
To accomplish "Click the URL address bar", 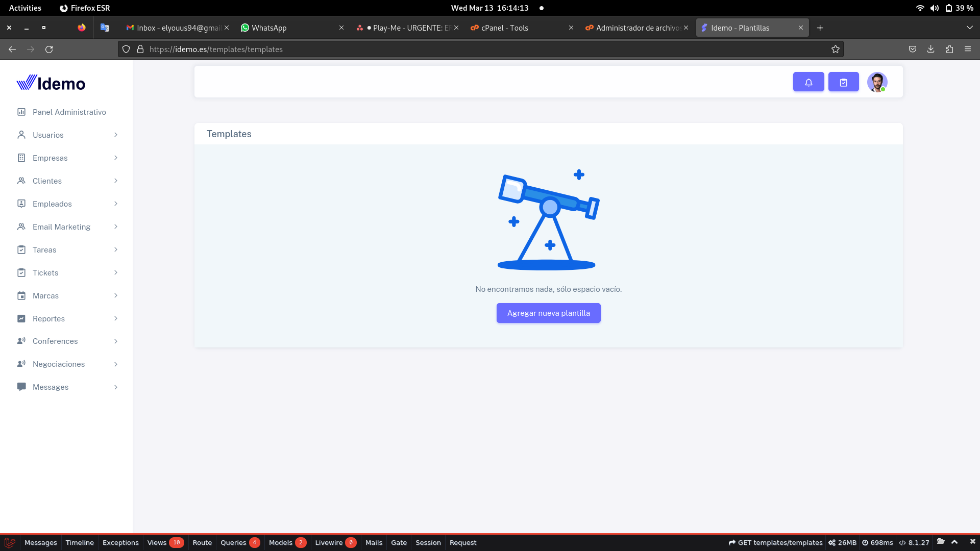I will point(459,49).
